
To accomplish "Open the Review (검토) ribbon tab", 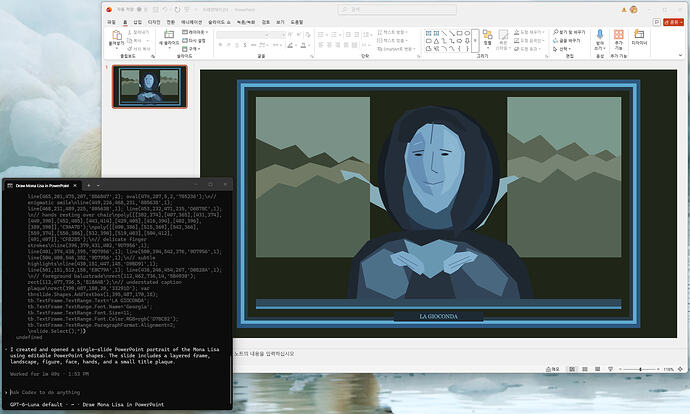I will tap(265, 22).
